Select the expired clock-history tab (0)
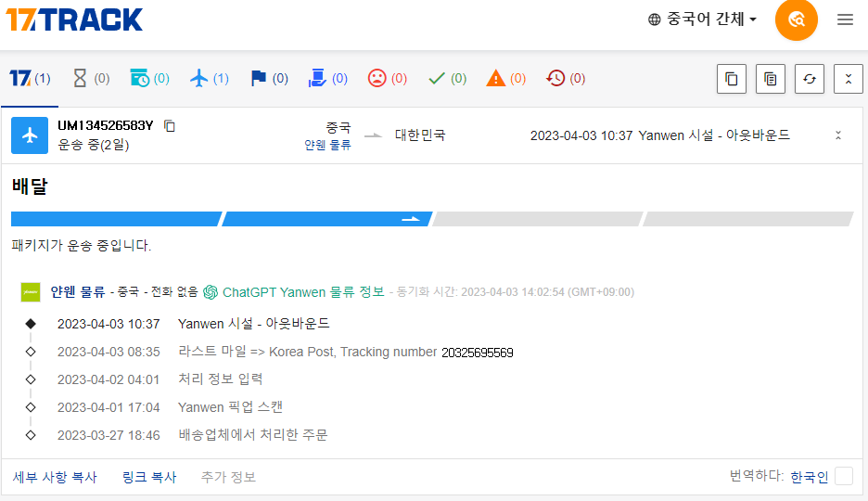 point(565,79)
